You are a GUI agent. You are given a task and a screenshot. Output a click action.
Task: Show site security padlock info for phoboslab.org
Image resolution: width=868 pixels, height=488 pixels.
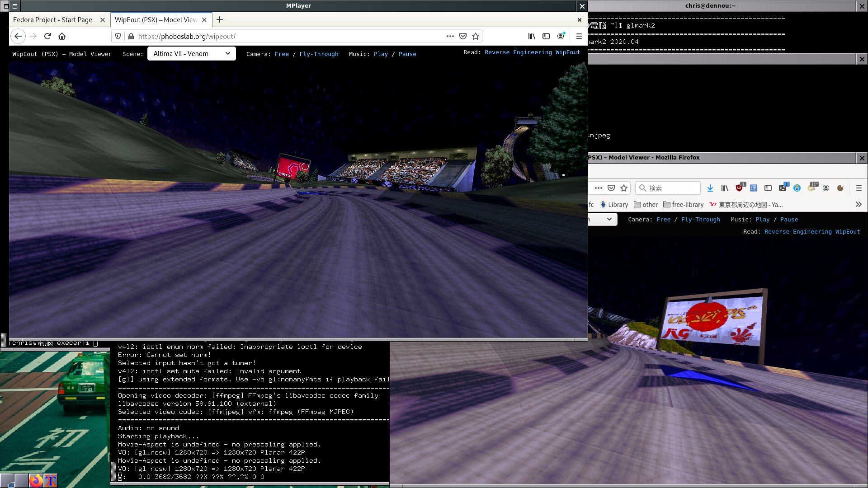coord(131,36)
